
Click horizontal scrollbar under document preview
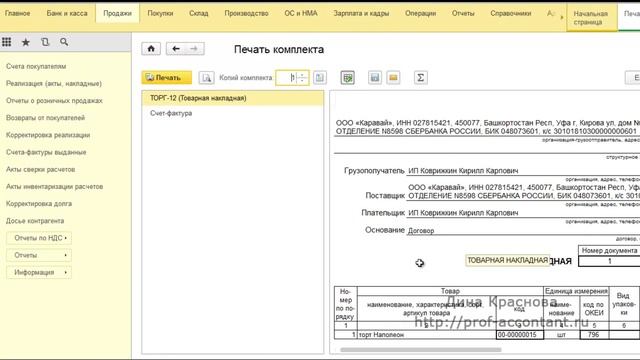(x=420, y=350)
